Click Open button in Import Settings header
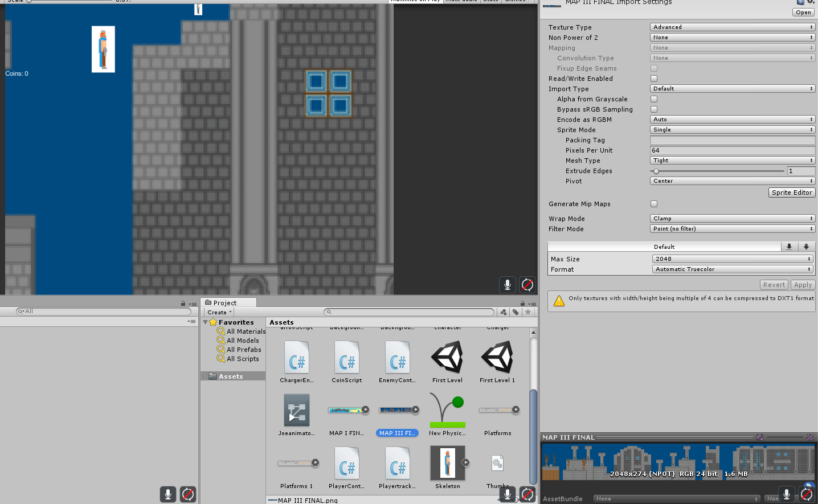The width and height of the screenshot is (818, 504). 803,13
